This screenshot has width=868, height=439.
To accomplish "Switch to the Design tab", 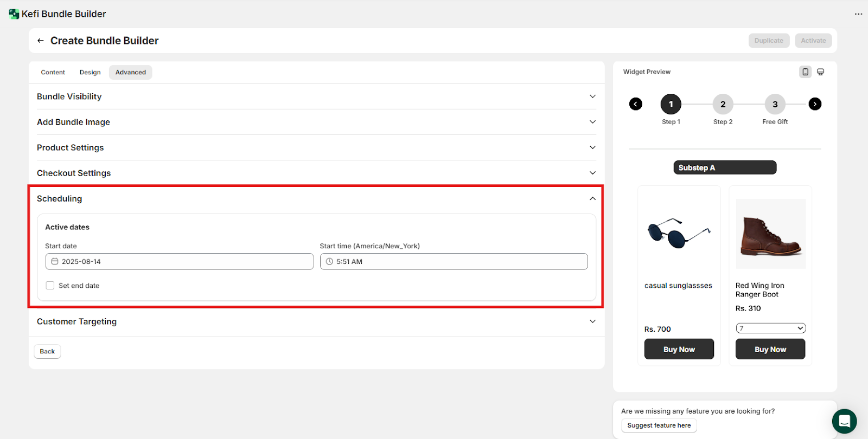I will coord(90,73).
